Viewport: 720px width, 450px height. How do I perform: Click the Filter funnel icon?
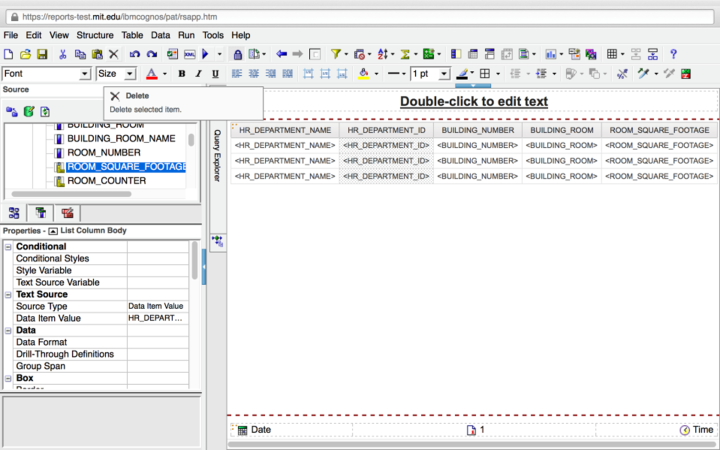tap(336, 54)
